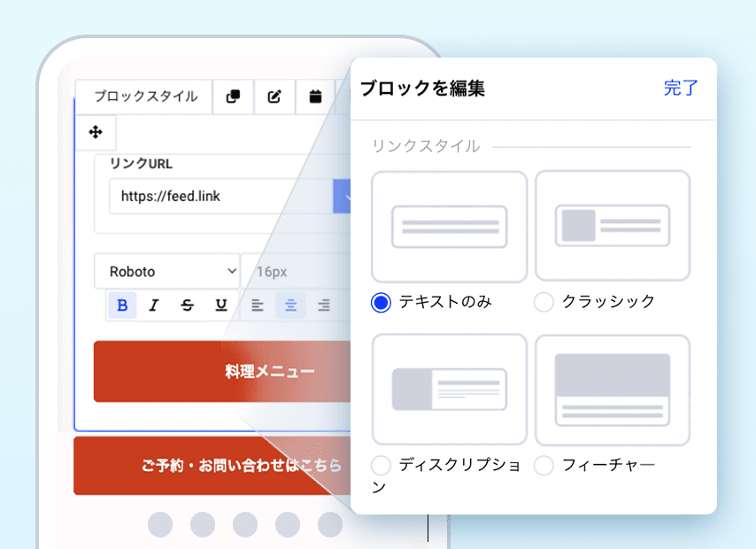Toggle strikethrough text formatting

point(187,305)
